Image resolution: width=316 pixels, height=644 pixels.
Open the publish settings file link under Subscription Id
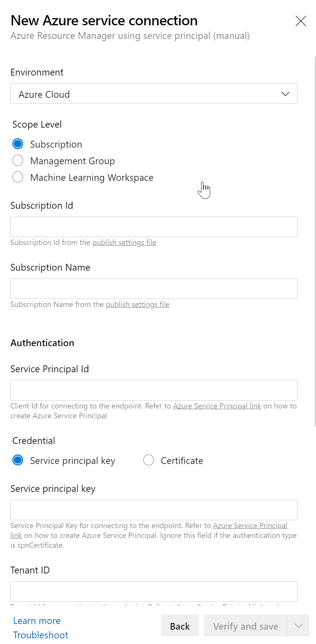(124, 242)
